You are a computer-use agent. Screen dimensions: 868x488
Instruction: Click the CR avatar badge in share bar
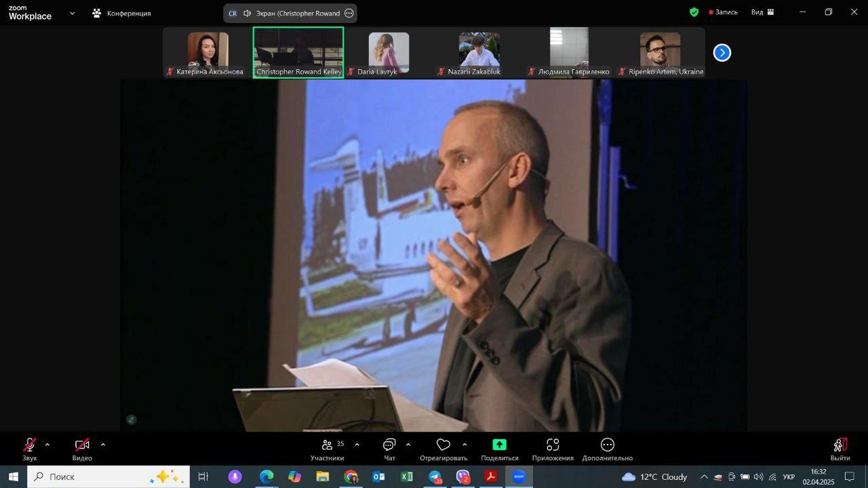click(233, 13)
